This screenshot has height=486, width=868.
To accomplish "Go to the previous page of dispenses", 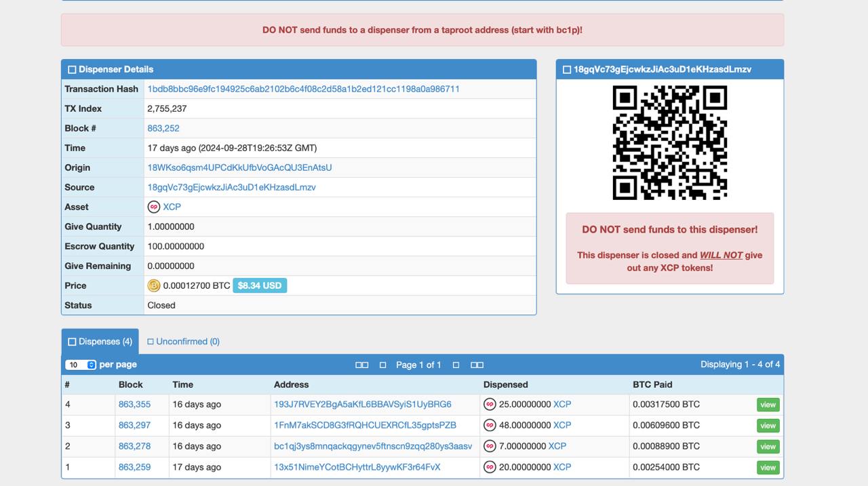I will 382,365.
